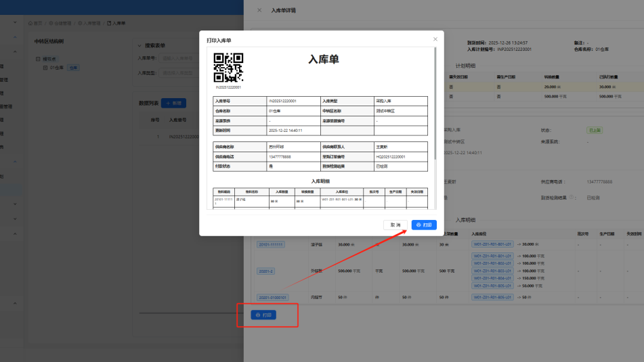Click the 打印 button at drawer bottom
644x362 pixels.
pos(263,315)
